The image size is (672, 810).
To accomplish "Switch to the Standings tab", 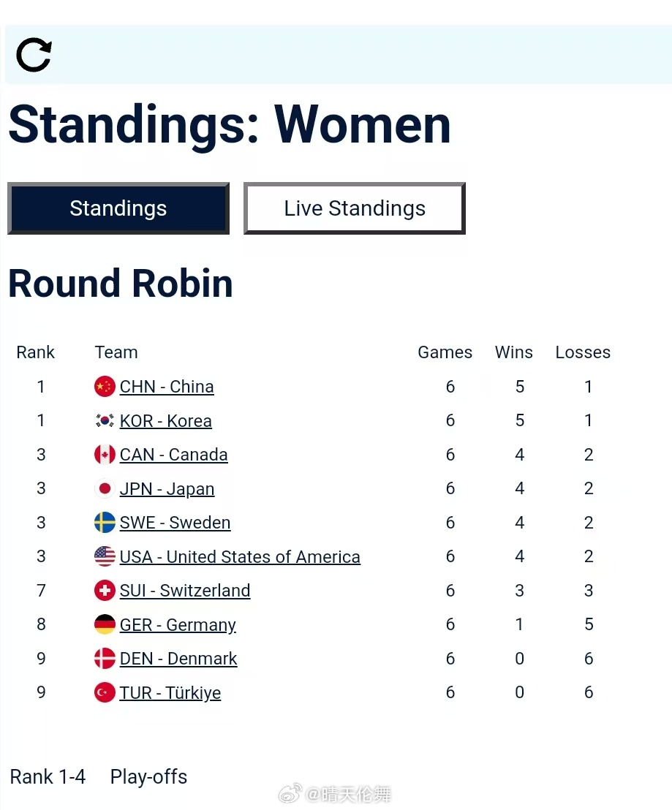I will [x=118, y=208].
